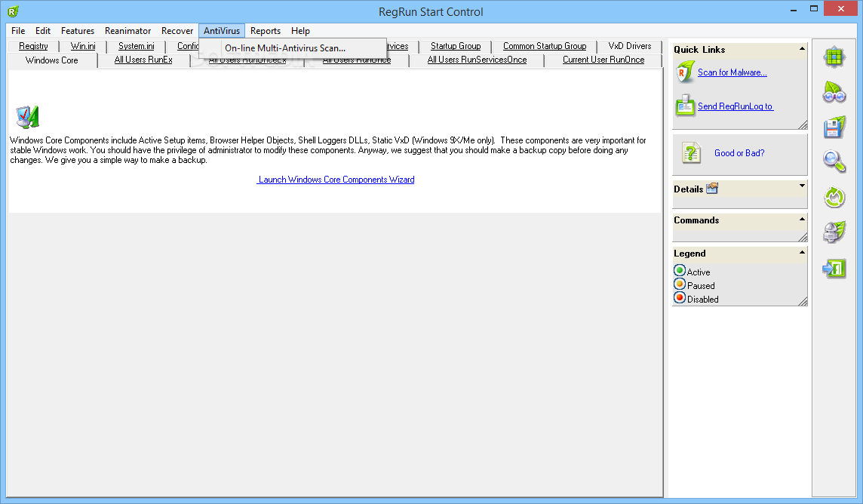Close the open AntiVirus menu
Image resolution: width=863 pixels, height=504 pixels.
pyautogui.click(x=222, y=31)
